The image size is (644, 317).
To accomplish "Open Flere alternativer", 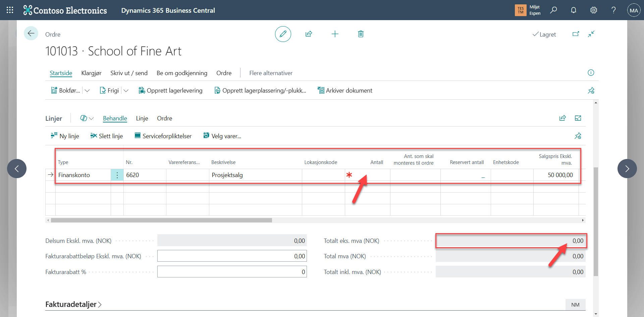I will pos(271,73).
